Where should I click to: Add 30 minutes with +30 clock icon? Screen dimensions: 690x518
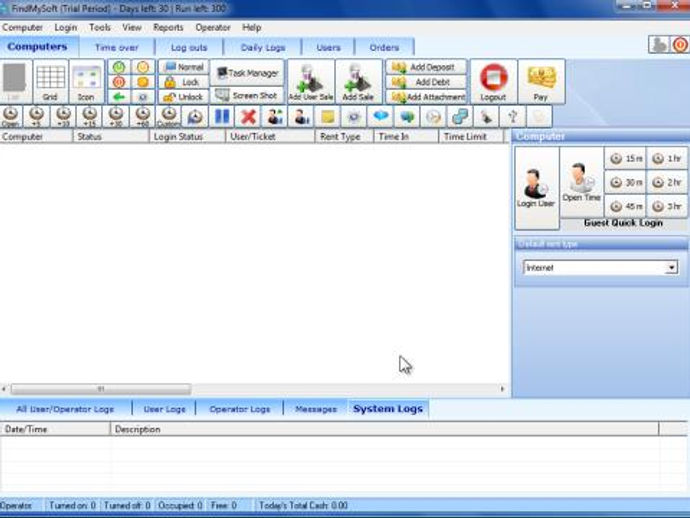116,117
